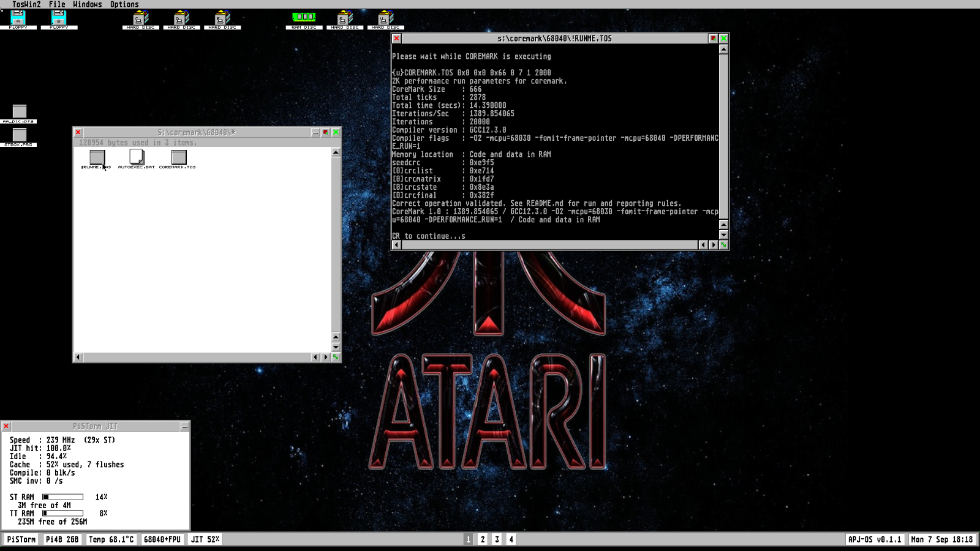Click the JIT 52% status entry
980x551 pixels.
click(205, 539)
